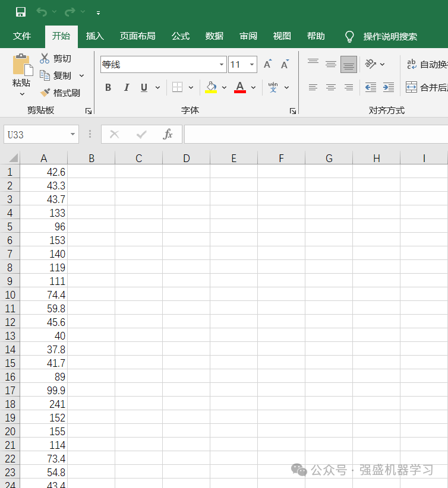Switch to the 插入 ribbon tab
Viewport: 448px width, 488px height.
tap(94, 36)
